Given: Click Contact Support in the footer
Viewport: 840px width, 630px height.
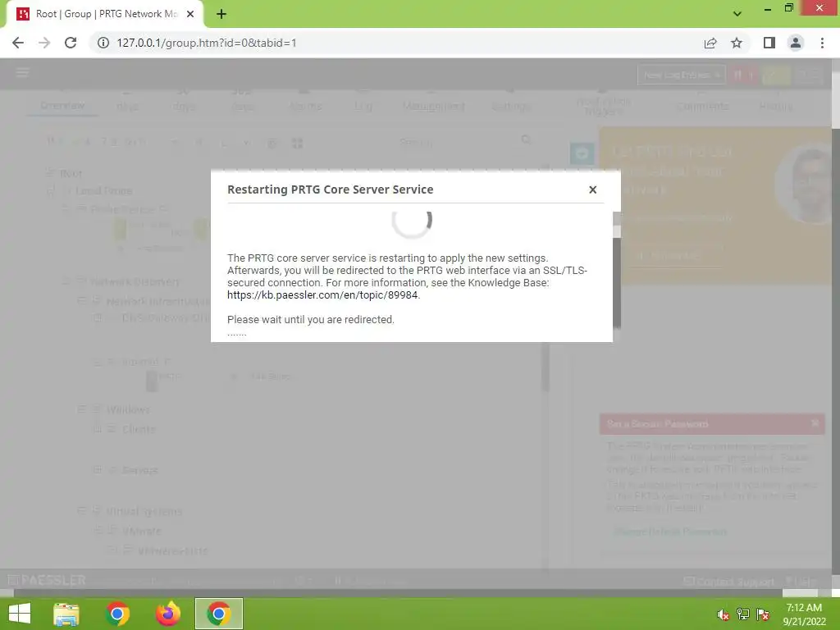Looking at the screenshot, I should (729, 582).
